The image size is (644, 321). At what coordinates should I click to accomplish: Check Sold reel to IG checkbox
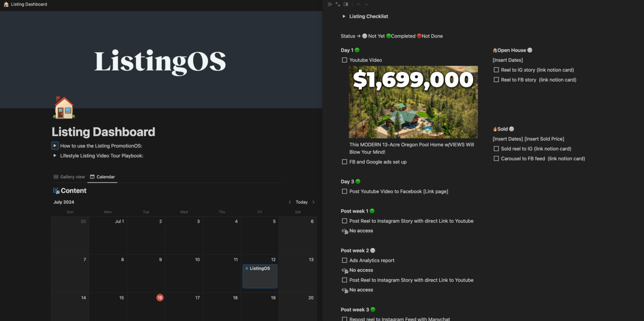coord(496,149)
